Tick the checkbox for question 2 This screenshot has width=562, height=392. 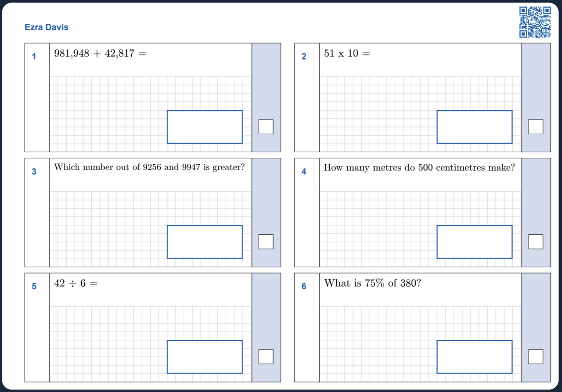pyautogui.click(x=535, y=127)
